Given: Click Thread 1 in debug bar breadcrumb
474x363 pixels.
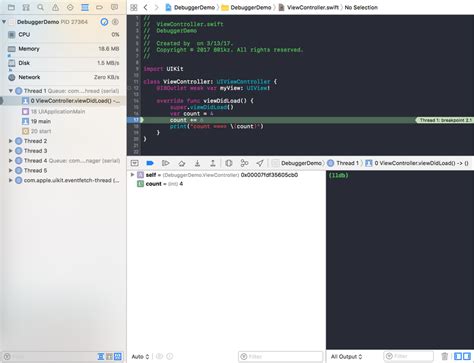Looking at the screenshot, I should (343, 163).
